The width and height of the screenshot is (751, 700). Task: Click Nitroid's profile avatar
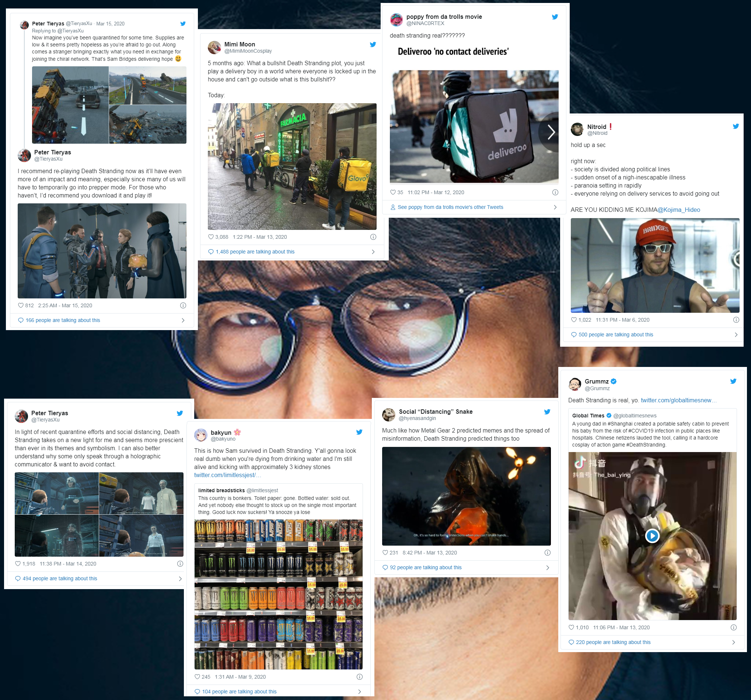coord(577,129)
